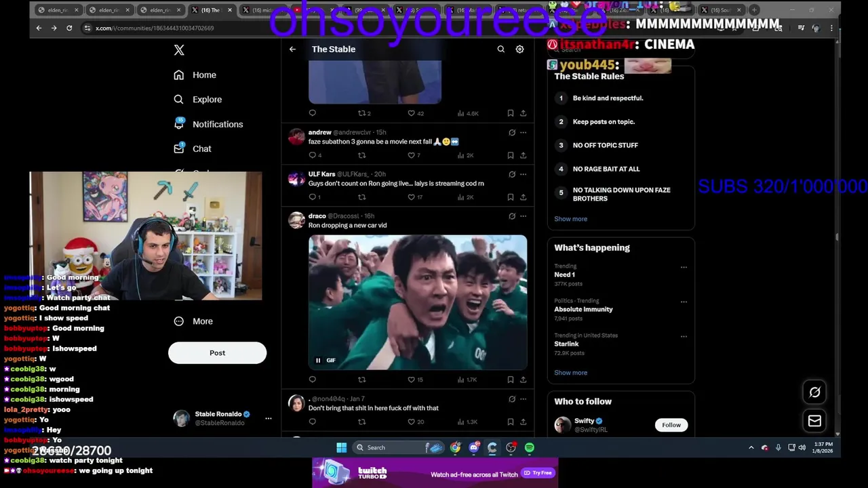Click Grok icon on draco's post
The height and width of the screenshot is (488, 868).
(512, 216)
